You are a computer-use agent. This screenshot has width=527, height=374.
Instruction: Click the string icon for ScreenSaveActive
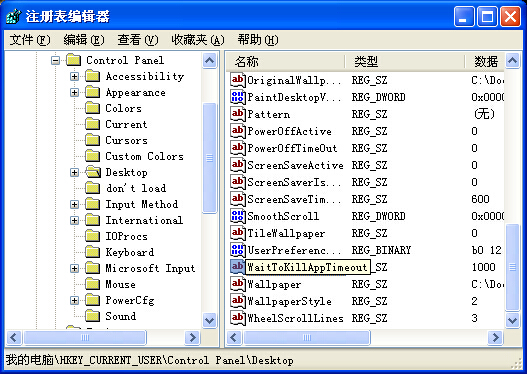coord(238,165)
